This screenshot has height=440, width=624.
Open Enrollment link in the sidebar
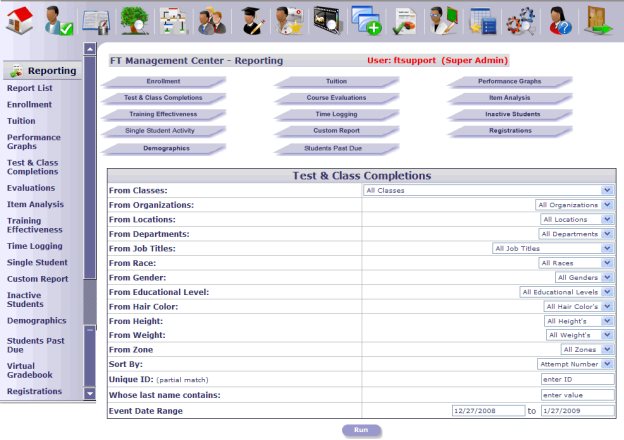click(x=29, y=105)
